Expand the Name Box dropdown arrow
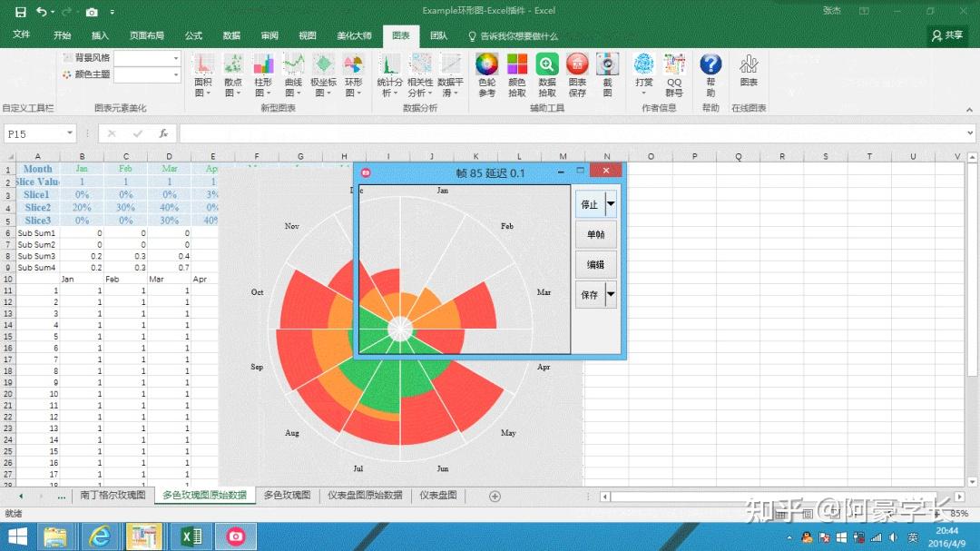This screenshot has height=551, width=980. pyautogui.click(x=69, y=133)
